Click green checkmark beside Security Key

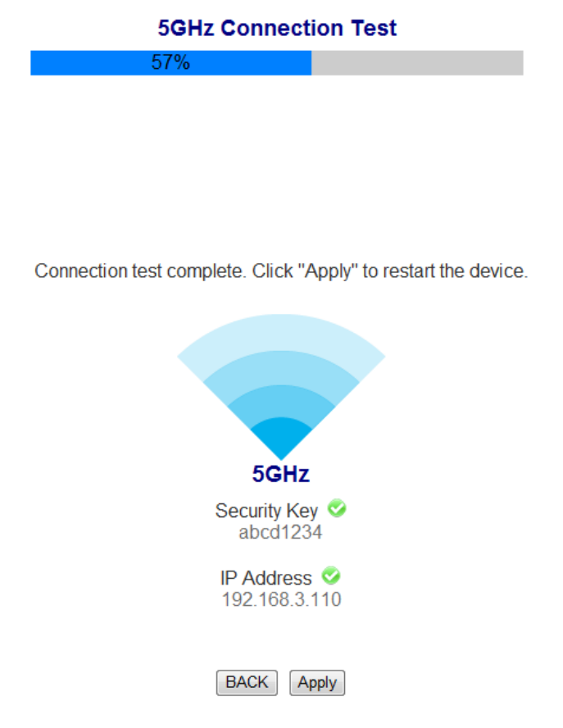tap(336, 509)
